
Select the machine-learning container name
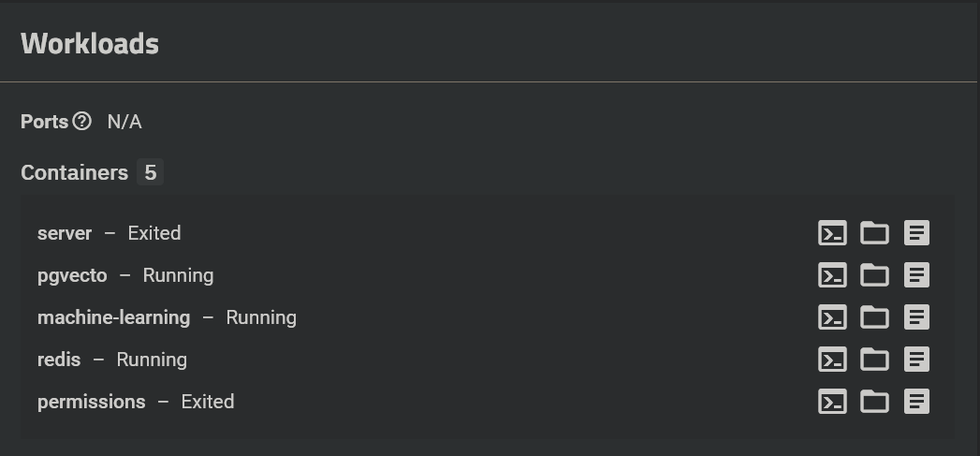[113, 317]
